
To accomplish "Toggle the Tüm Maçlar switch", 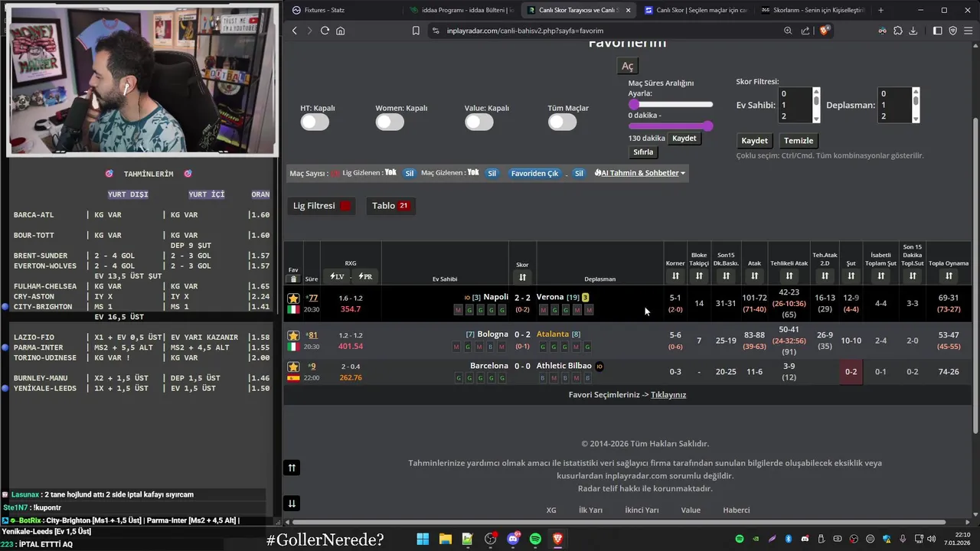I will click(x=562, y=122).
